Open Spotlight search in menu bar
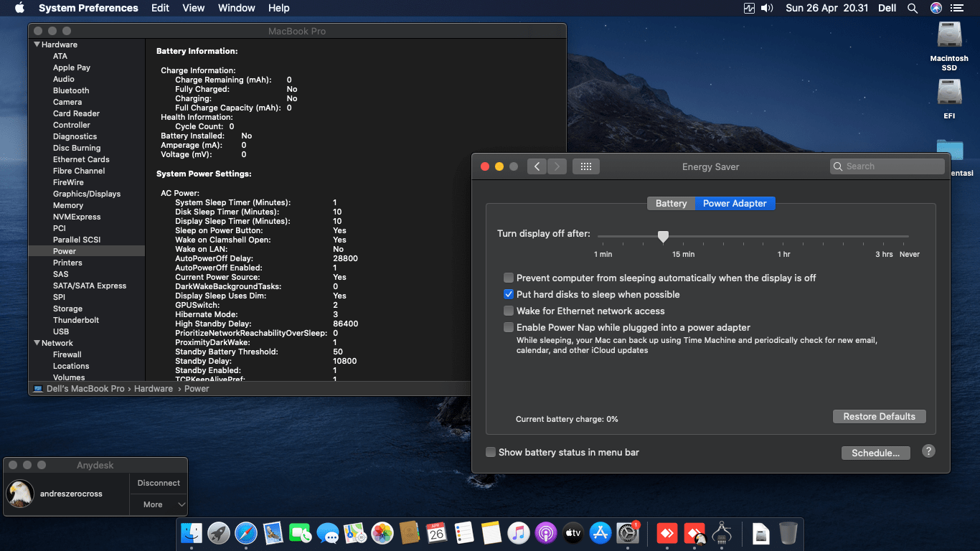Image resolution: width=980 pixels, height=551 pixels. [913, 8]
